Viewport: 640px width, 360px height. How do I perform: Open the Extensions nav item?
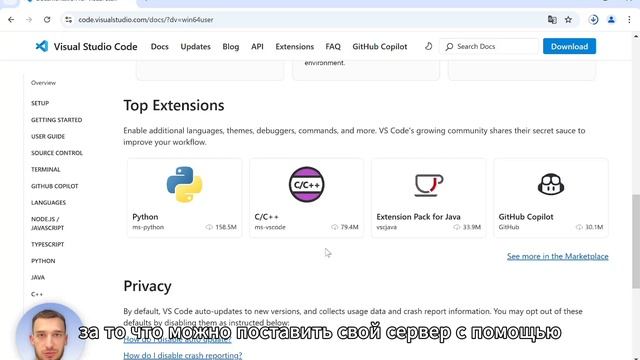[295, 47]
